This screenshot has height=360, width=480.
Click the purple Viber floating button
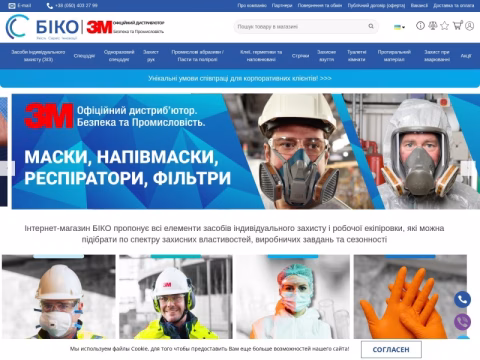point(462,322)
